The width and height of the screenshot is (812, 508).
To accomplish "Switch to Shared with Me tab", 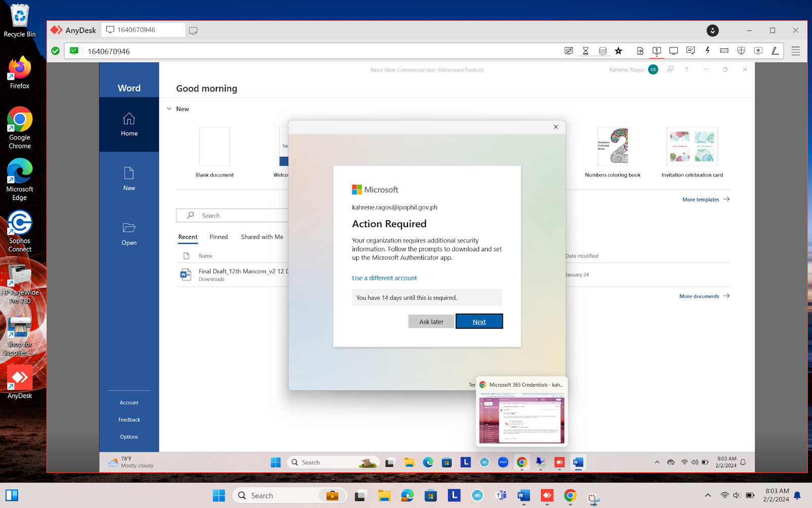I will [262, 237].
